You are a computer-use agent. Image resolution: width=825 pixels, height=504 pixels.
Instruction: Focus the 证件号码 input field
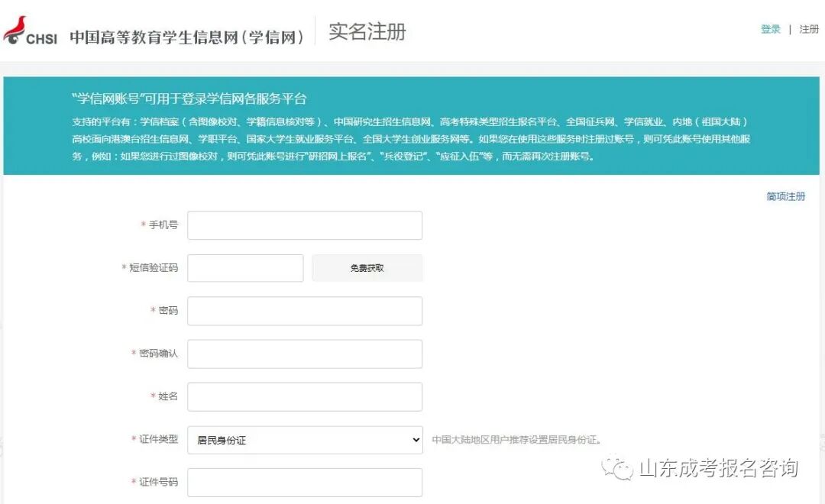click(305, 483)
